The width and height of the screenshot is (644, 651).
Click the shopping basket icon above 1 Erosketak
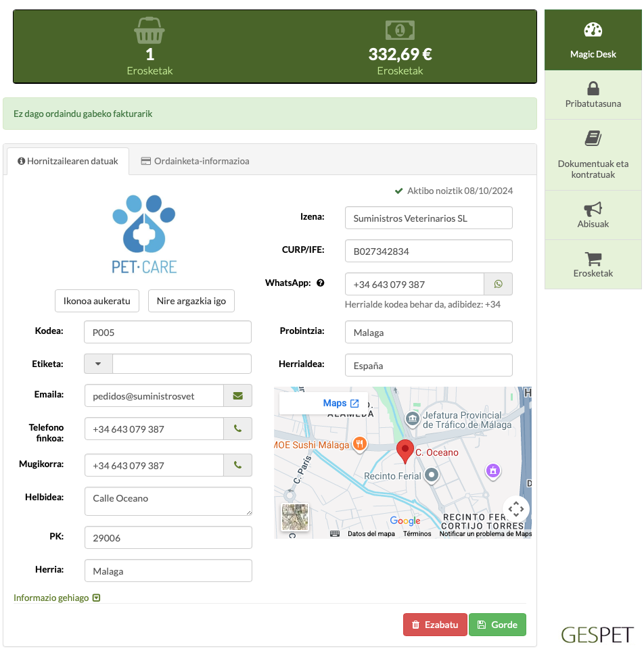pos(149,30)
